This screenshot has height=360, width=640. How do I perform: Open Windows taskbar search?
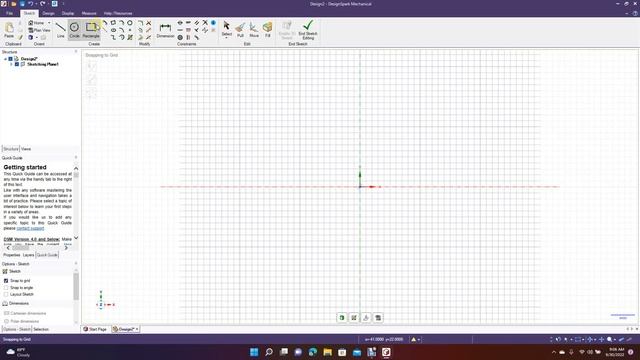pyautogui.click(x=269, y=352)
